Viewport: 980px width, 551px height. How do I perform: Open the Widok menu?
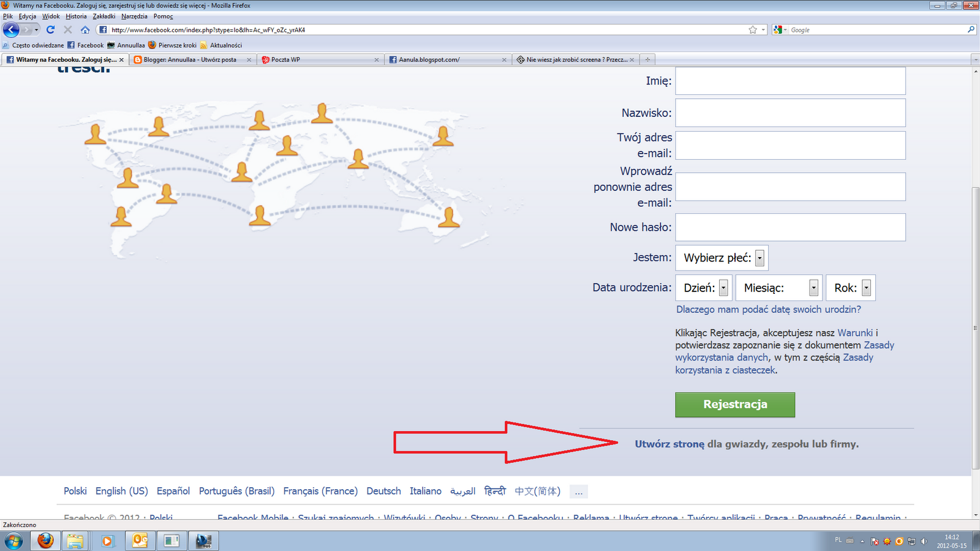point(51,16)
